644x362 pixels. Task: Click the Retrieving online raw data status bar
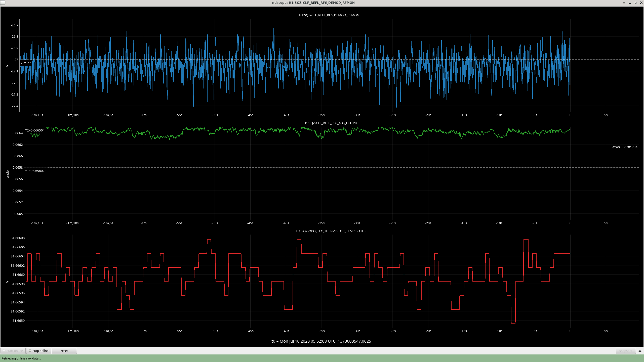point(21,358)
